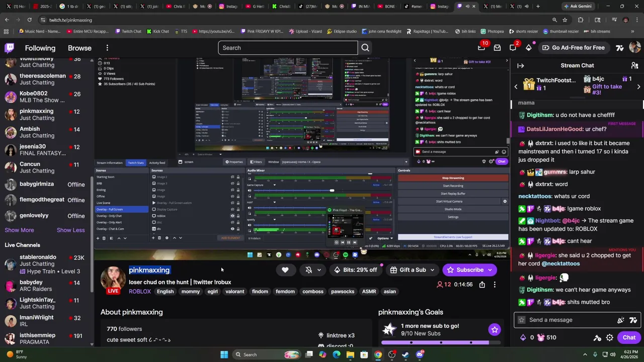
Task: Open the Prime loot crown icon
Action: pyautogui.click(x=481, y=48)
